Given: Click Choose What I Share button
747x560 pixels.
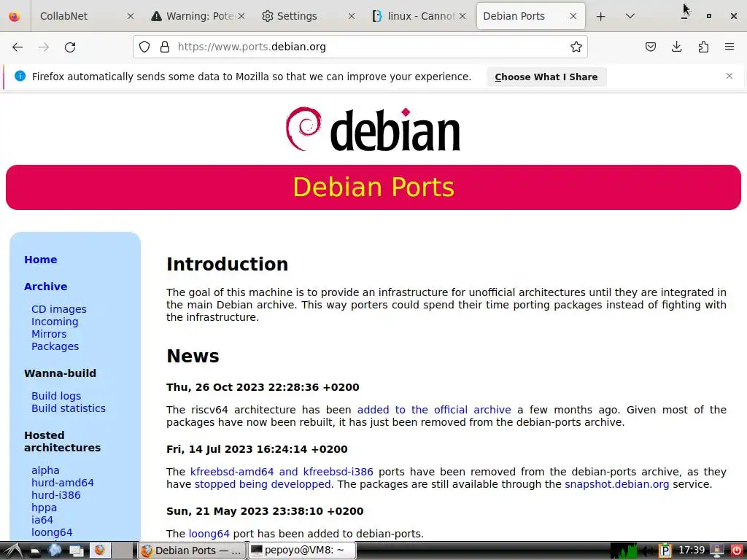Looking at the screenshot, I should tap(546, 77).
